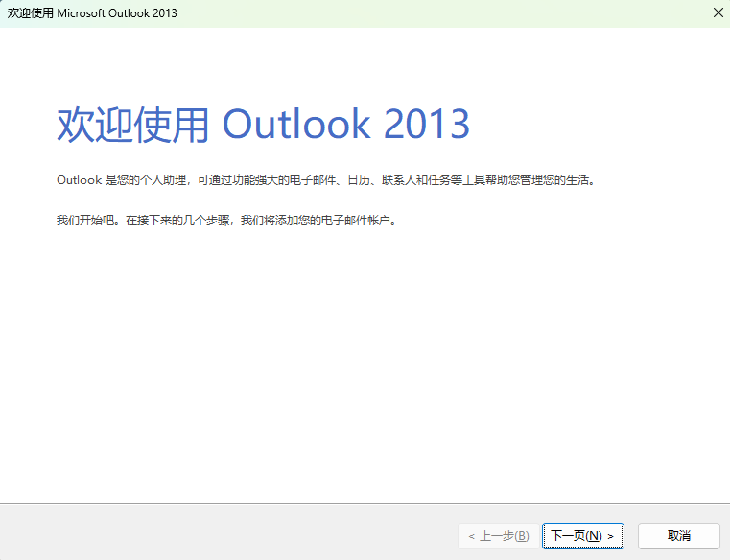The height and width of the screenshot is (560, 730).
Task: Close the Outlook 2013 welcome wizard window
Action: pyautogui.click(x=718, y=13)
